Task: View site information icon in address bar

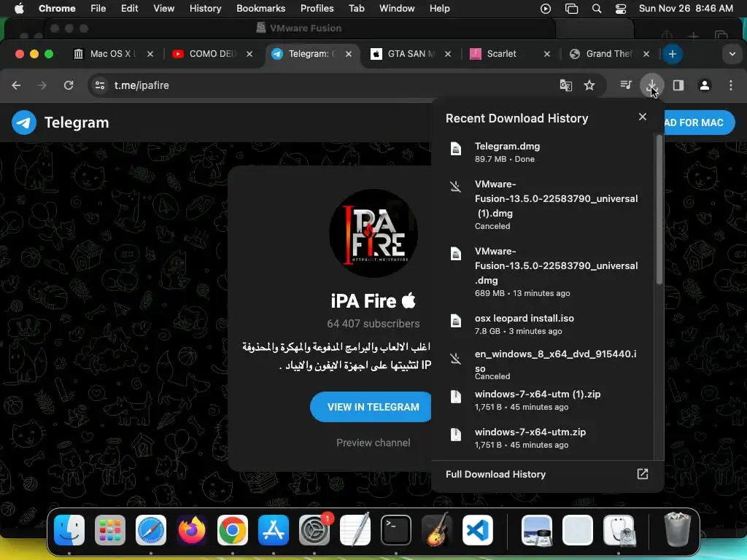Action: [100, 85]
